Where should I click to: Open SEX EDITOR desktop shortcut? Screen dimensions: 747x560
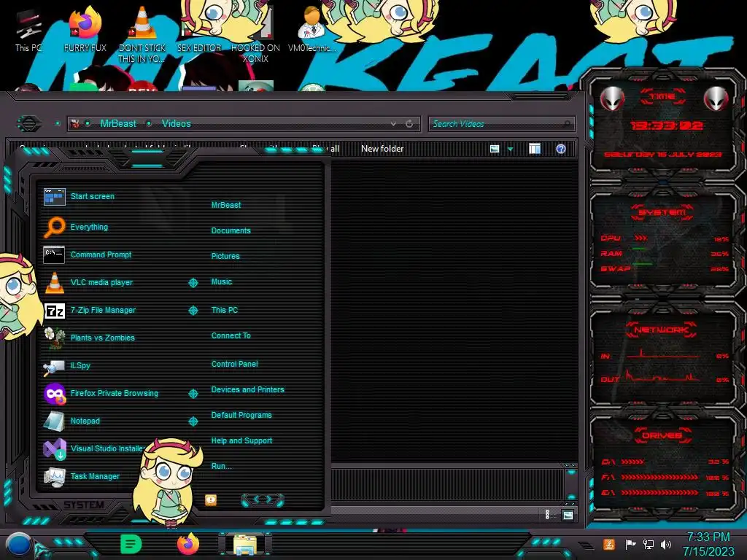(x=199, y=29)
